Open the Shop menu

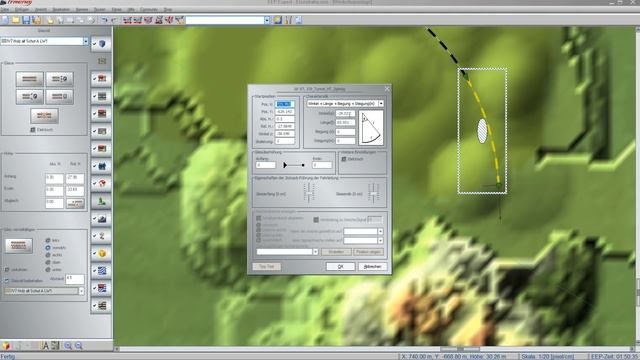(168, 9)
